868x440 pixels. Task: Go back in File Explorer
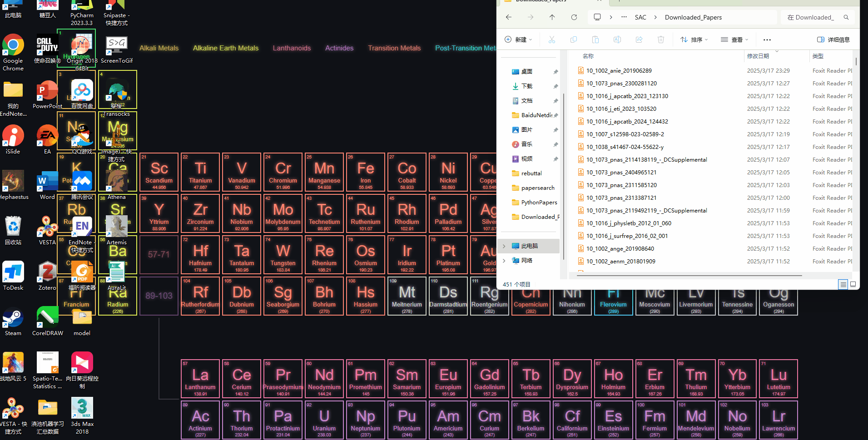509,17
